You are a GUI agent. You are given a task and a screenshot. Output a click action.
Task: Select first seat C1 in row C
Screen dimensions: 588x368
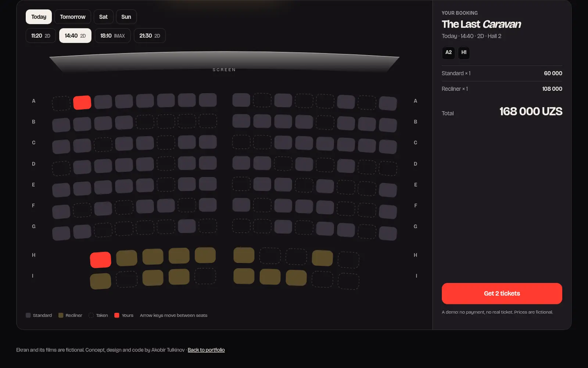61,146
